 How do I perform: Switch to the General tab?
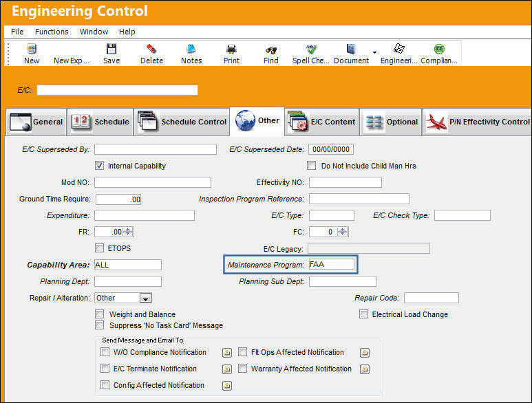[36, 122]
